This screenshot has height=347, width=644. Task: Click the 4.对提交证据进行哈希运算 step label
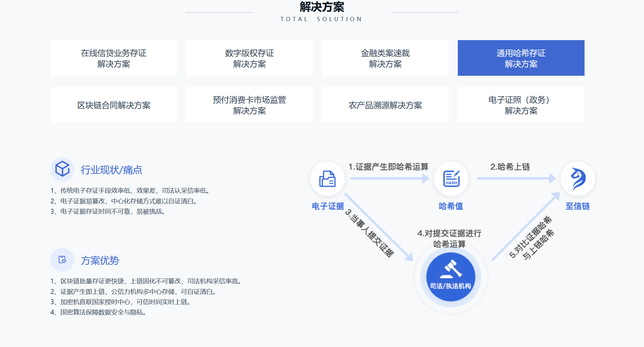tap(449, 238)
